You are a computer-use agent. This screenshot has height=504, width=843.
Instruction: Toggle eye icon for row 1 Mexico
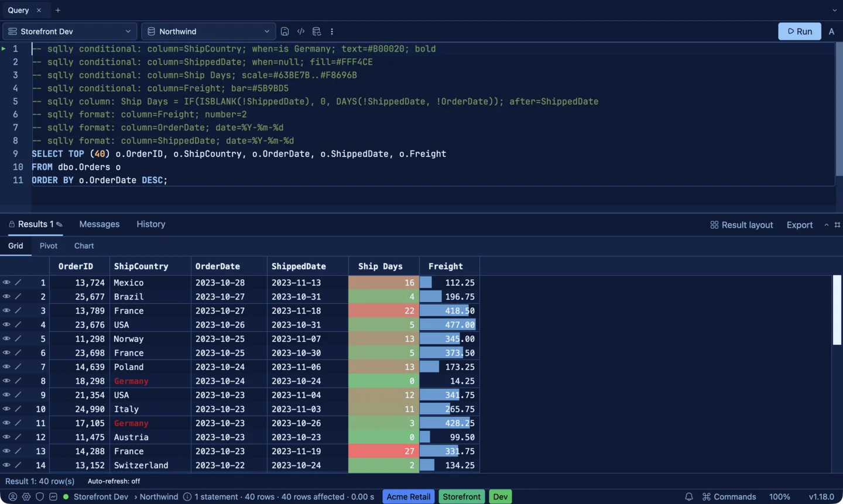coord(6,282)
